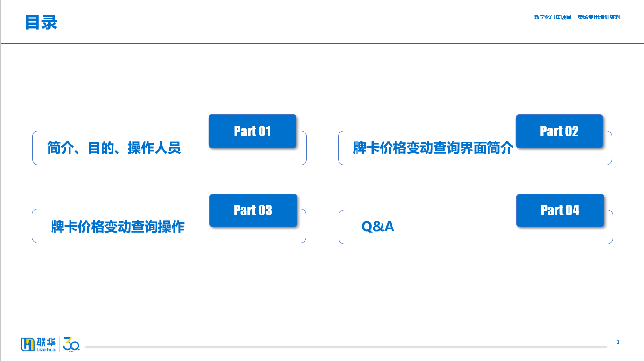Select the Part 04 blue label
This screenshot has height=361, width=644.
(560, 210)
